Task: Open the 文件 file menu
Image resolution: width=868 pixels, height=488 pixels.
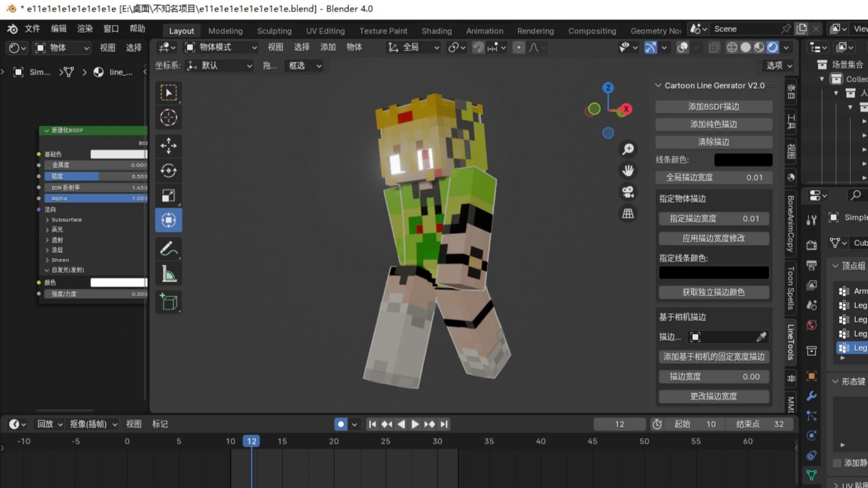Action: point(32,29)
